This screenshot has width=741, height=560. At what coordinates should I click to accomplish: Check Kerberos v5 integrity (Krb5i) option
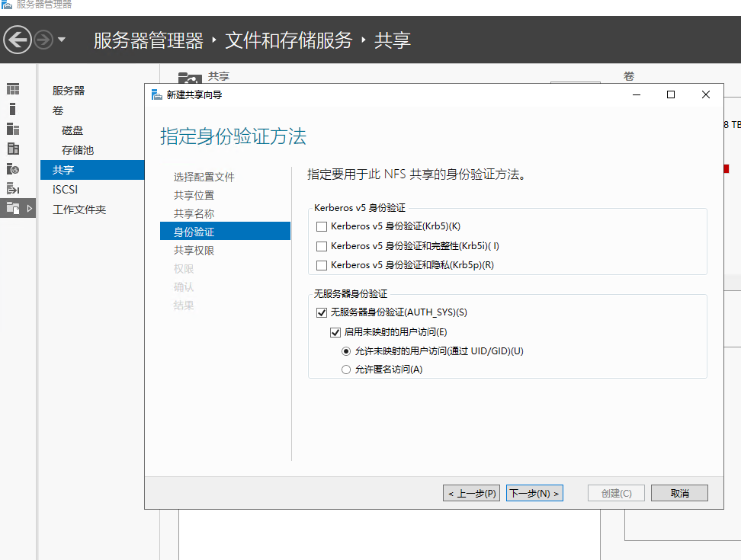click(322, 246)
